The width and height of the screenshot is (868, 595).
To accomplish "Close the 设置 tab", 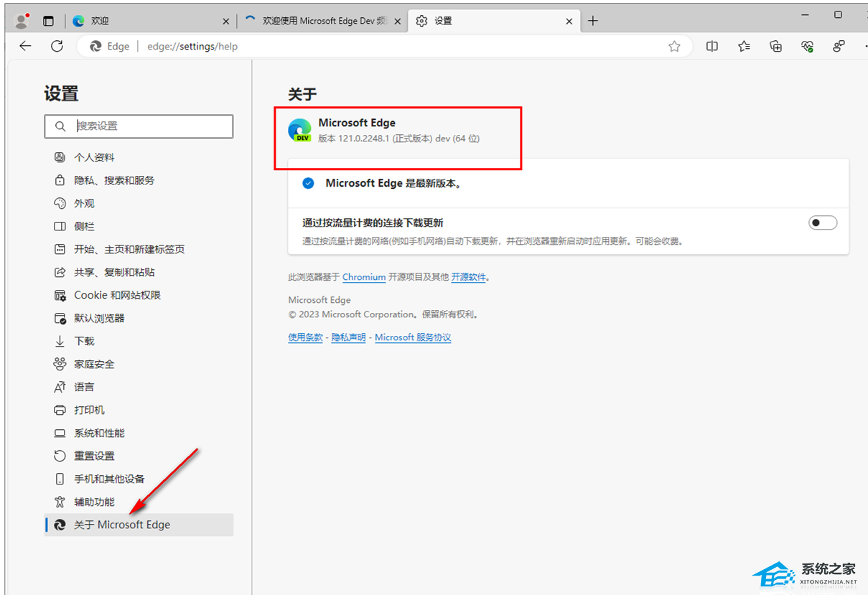I will pos(569,22).
